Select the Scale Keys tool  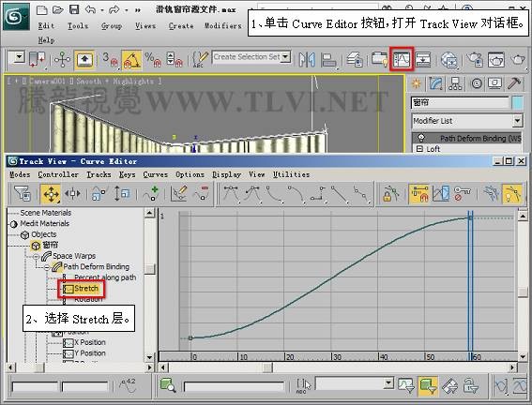point(99,193)
